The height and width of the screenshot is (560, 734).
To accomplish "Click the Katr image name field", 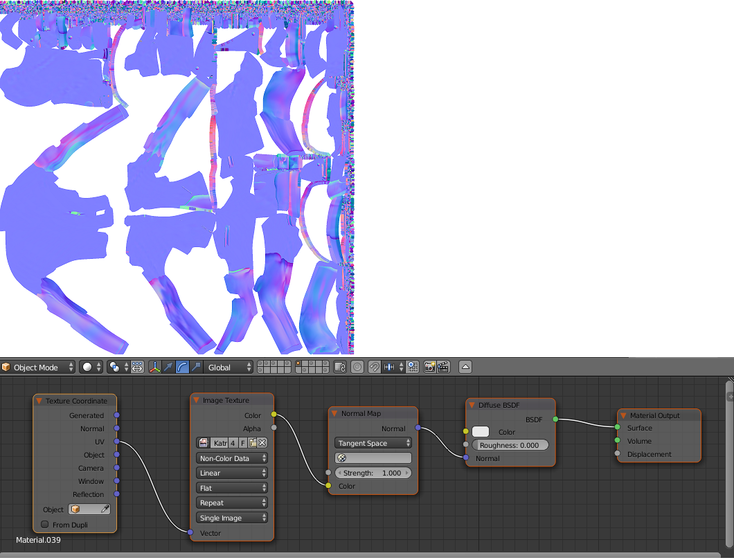I will (220, 443).
